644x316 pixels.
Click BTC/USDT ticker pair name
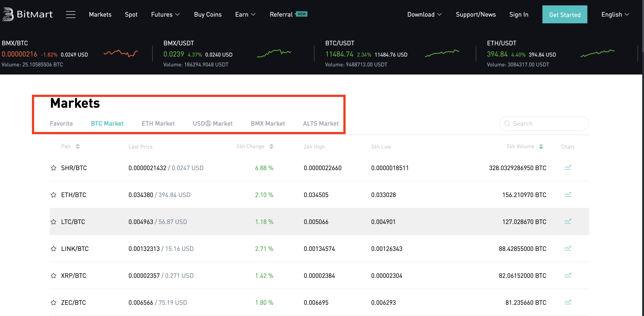coord(340,43)
